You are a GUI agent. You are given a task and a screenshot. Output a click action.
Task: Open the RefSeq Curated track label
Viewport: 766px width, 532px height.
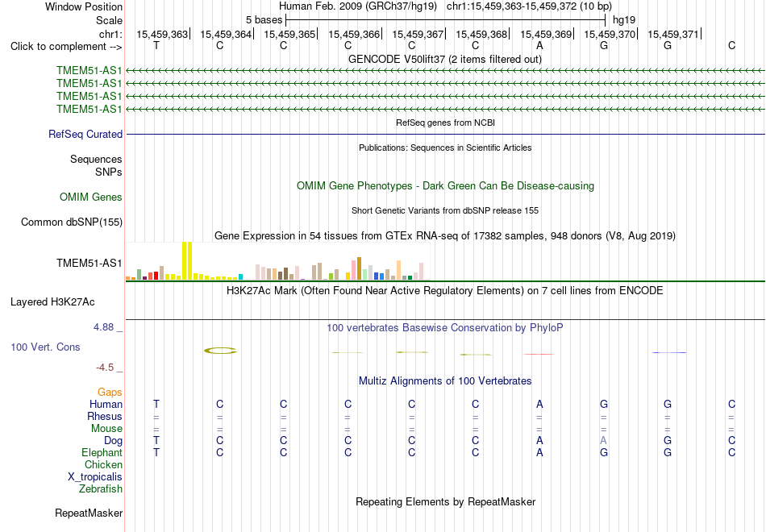tap(85, 134)
